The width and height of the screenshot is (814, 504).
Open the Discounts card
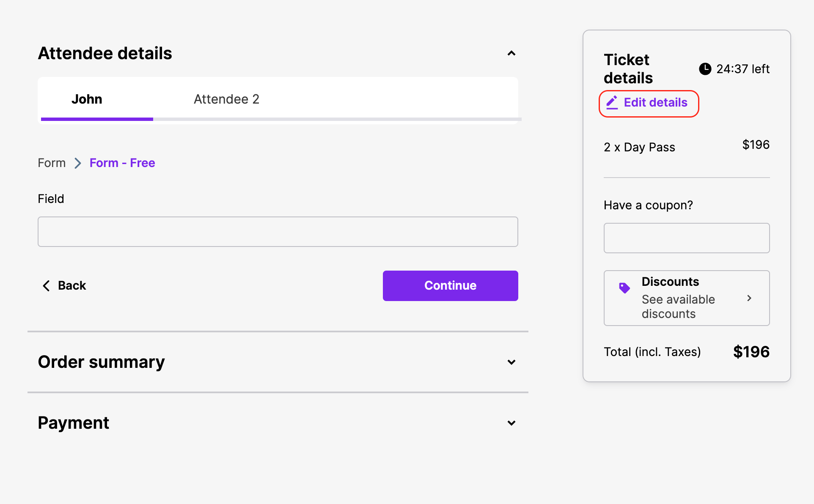pos(686,298)
